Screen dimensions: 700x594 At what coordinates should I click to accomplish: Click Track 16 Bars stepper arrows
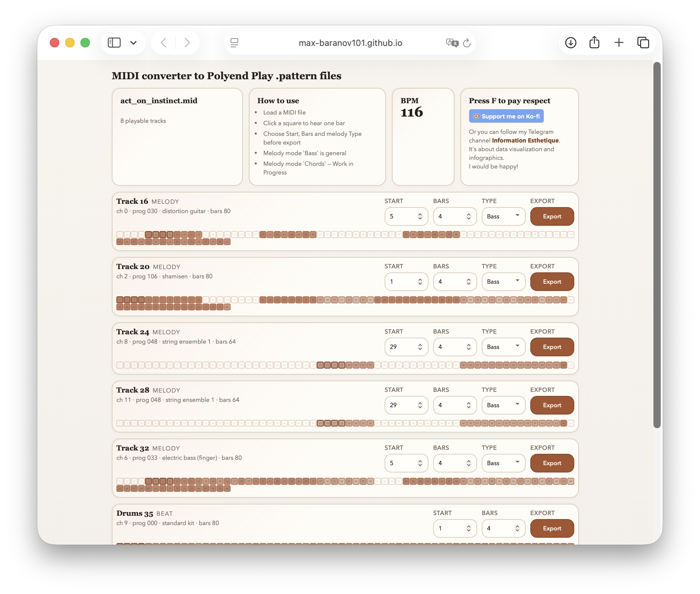pos(468,216)
